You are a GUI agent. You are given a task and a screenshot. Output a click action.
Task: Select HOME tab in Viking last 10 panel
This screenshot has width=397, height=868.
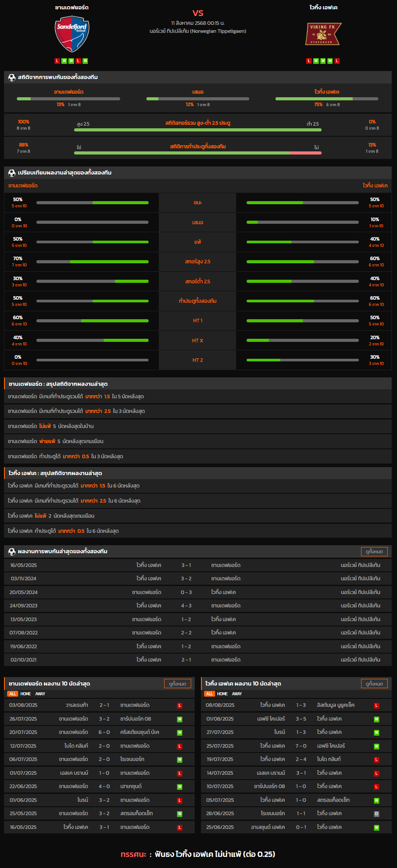[222, 694]
